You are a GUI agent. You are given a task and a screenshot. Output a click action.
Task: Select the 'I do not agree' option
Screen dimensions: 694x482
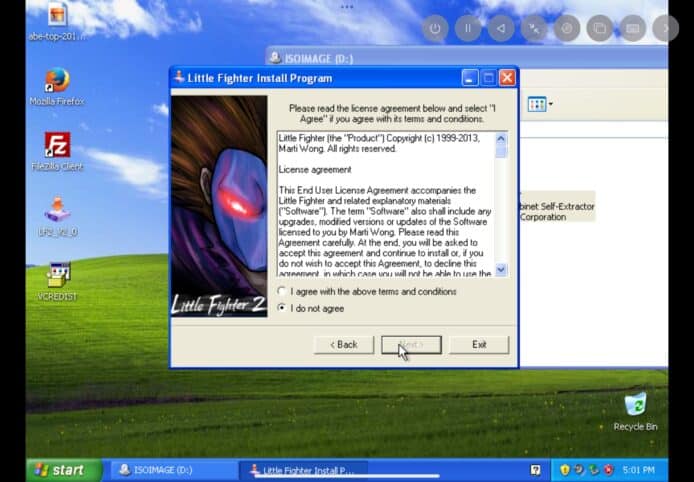pos(283,309)
